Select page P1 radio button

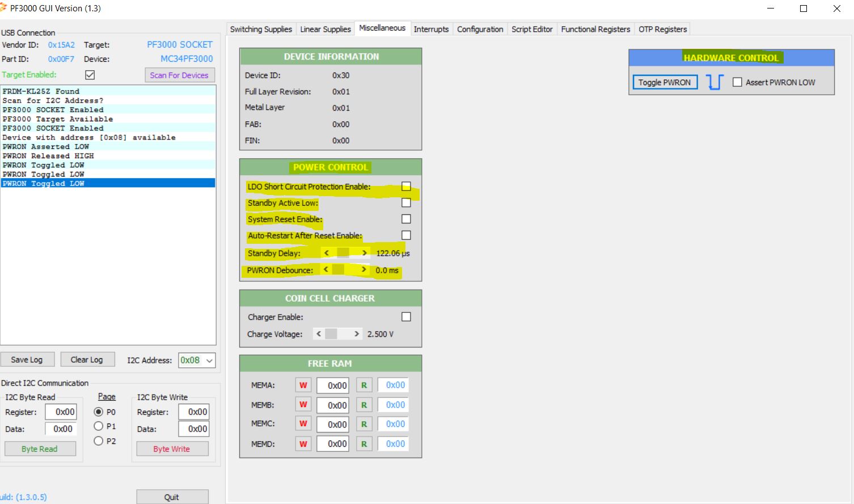point(99,426)
